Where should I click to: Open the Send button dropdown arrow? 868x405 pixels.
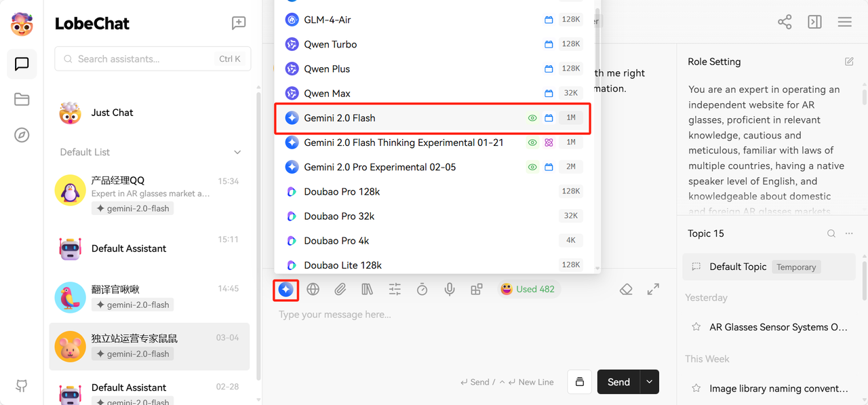click(x=649, y=382)
